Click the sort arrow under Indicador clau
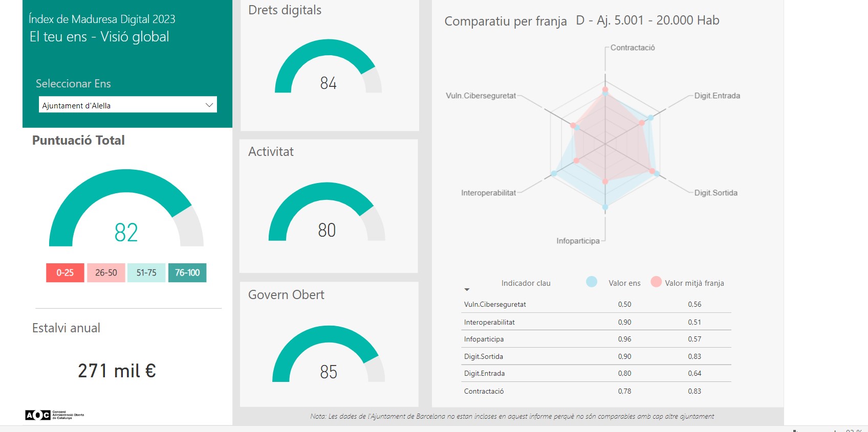 (467, 290)
